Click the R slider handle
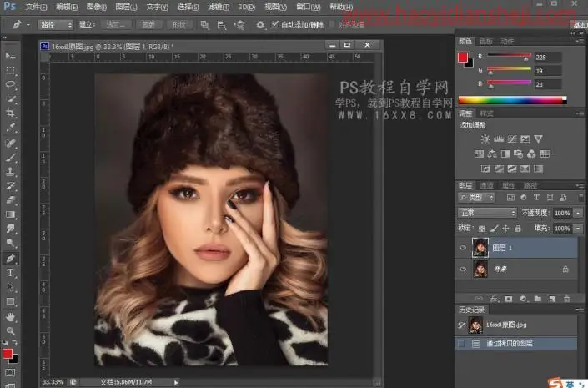This screenshot has height=388, width=588. click(x=526, y=59)
